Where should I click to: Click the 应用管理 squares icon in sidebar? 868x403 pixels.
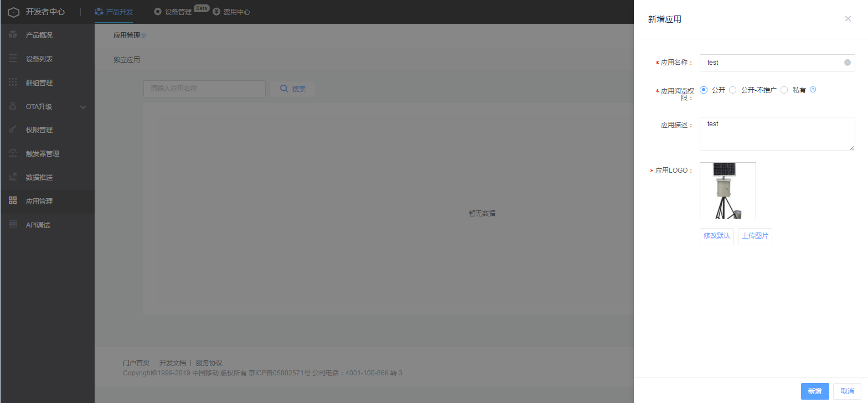13,201
